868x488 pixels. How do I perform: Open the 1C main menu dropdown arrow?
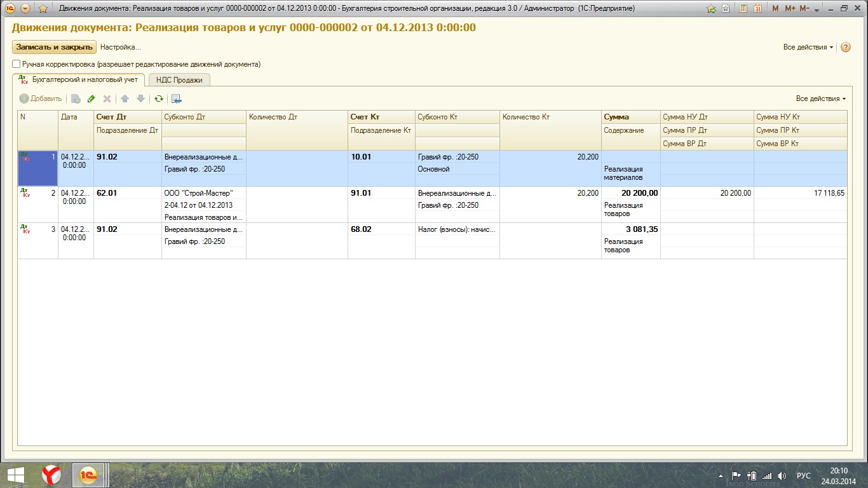click(25, 9)
